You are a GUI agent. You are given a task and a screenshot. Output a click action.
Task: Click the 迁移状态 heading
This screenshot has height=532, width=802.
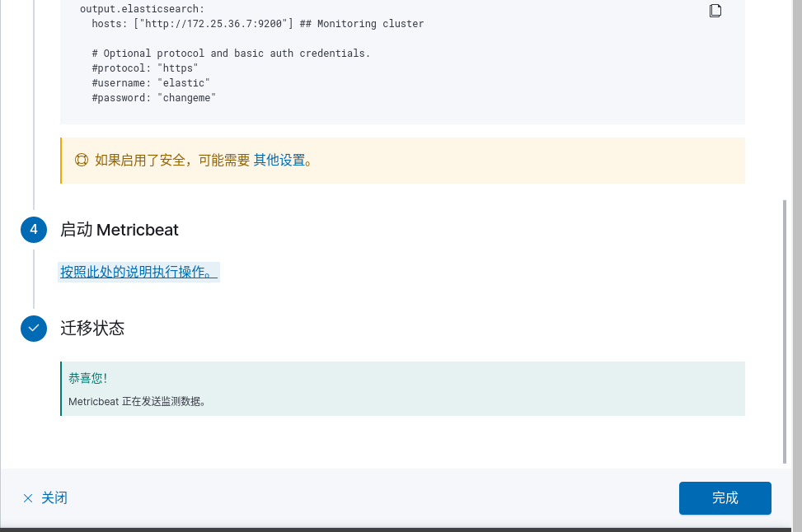92,328
